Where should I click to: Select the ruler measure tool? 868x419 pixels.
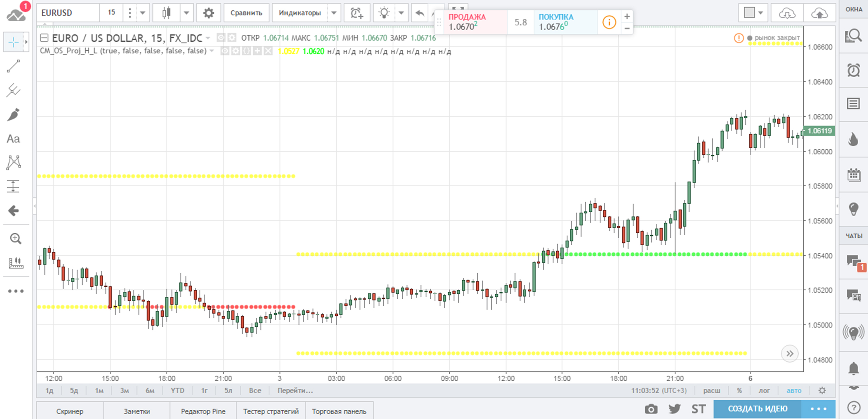click(x=16, y=263)
